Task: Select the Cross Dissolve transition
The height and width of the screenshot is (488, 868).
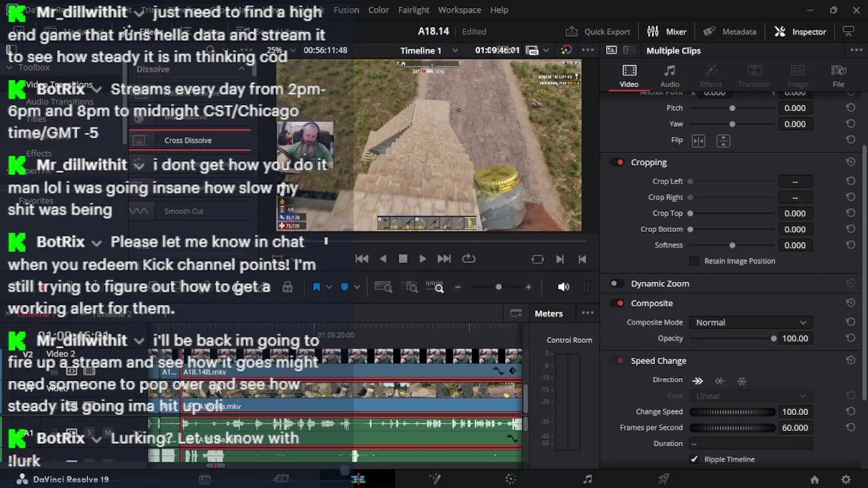Action: [188, 140]
